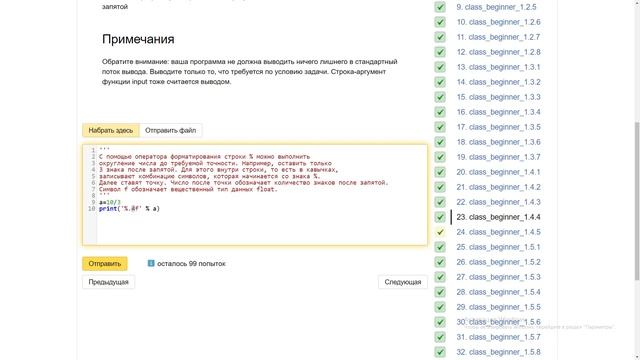
Task: Click the green checkmark icon beside class_beginner_1.4.2
Action: pos(440,187)
